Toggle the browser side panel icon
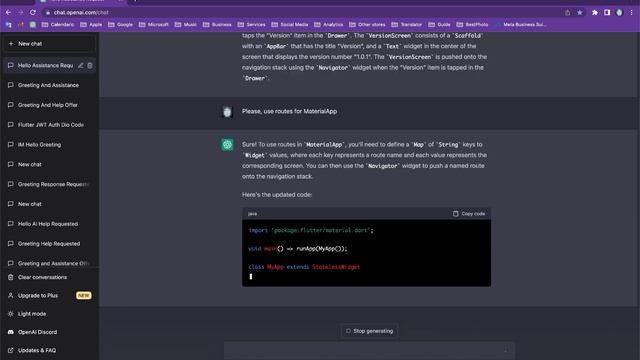The height and width of the screenshot is (360, 640). click(x=607, y=13)
